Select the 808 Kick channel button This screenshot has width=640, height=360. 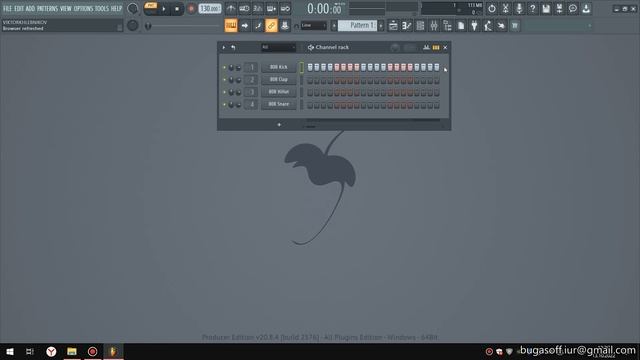(279, 67)
